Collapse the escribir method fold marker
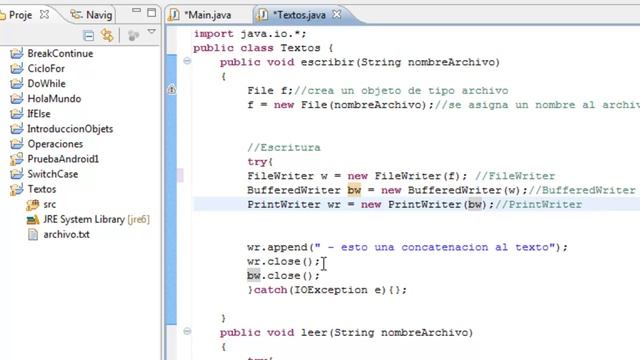Screen dimensions: 640x360 tap(187, 61)
